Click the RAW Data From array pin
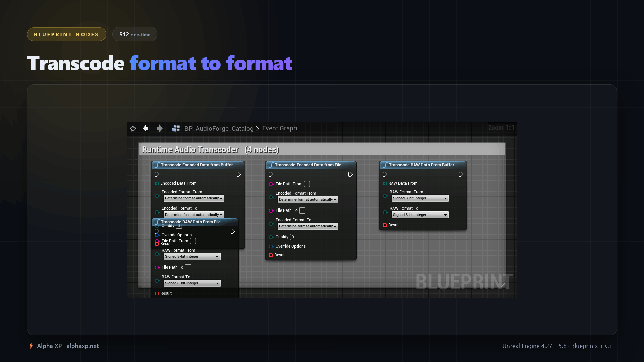Image resolution: width=644 pixels, height=362 pixels. 385,183
